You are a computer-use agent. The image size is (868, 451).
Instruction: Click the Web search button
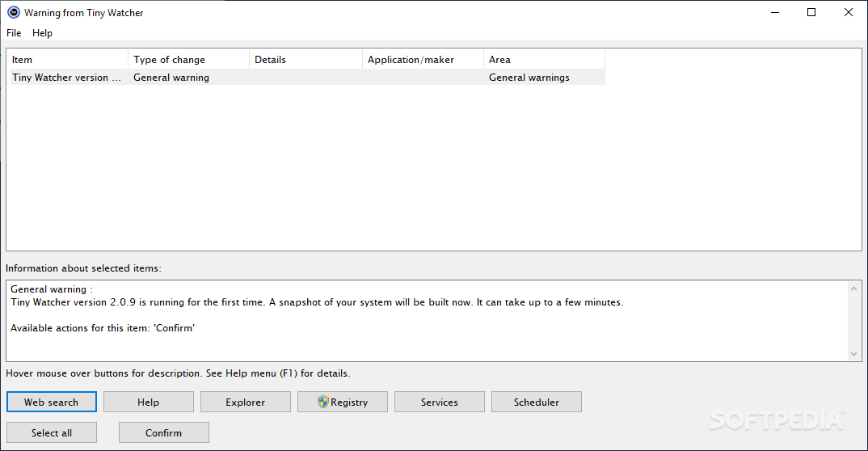point(52,403)
